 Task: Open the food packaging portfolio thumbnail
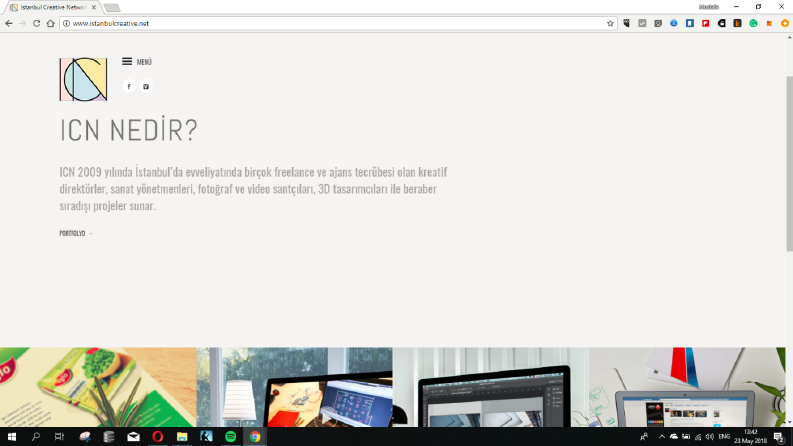coord(98,387)
